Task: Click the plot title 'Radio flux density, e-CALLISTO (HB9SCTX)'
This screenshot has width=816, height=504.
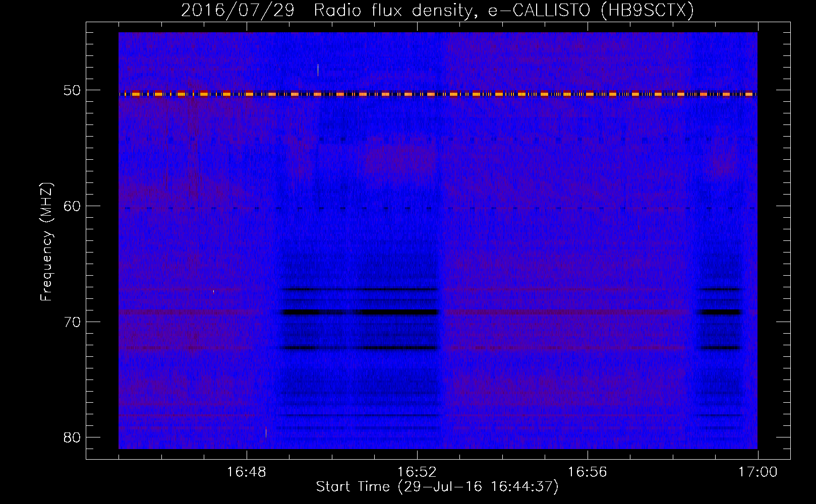Action: click(x=503, y=10)
